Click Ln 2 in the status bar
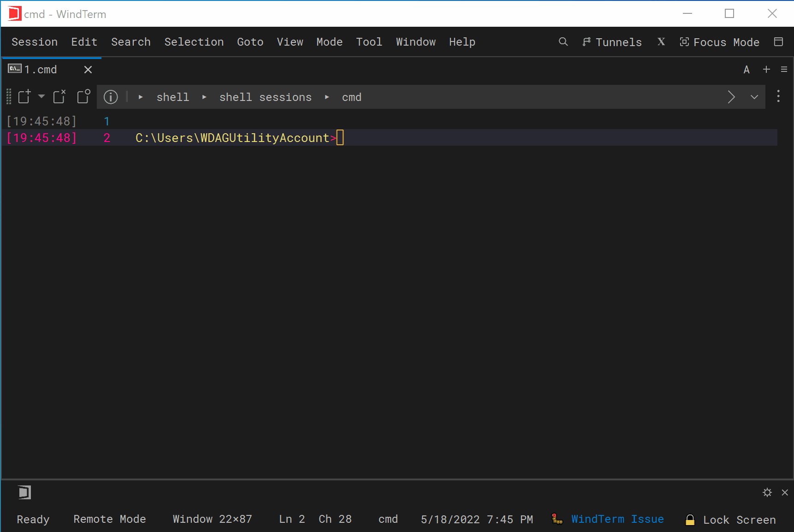Image resolution: width=794 pixels, height=532 pixels. pyautogui.click(x=292, y=519)
